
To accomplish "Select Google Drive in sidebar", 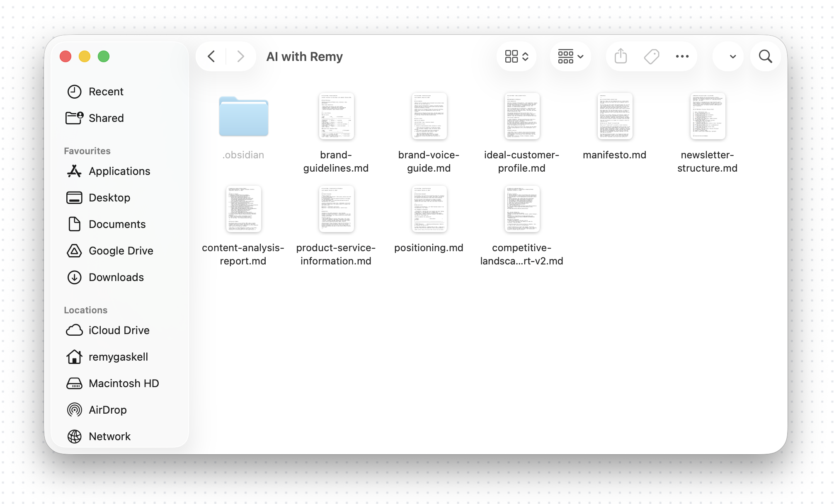I will pyautogui.click(x=121, y=251).
